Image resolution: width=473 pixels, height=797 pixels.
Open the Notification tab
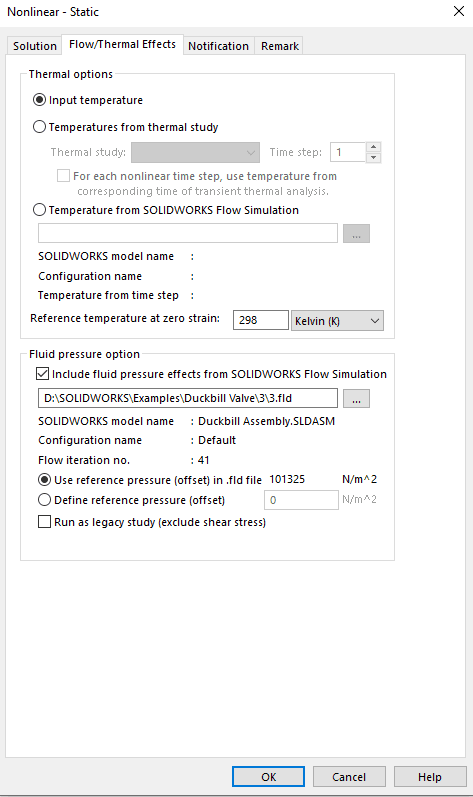[218, 46]
